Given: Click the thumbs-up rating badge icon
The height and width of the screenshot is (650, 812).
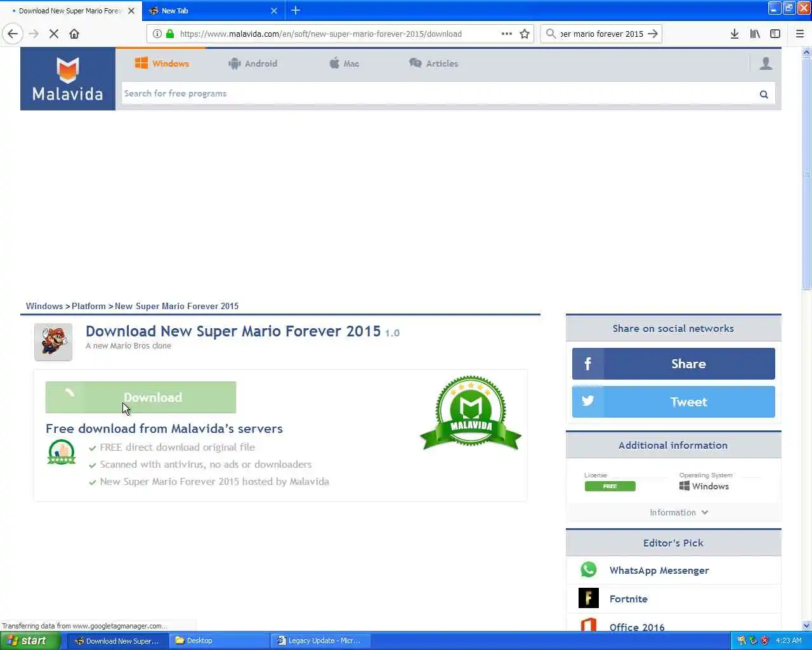Looking at the screenshot, I should point(62,452).
